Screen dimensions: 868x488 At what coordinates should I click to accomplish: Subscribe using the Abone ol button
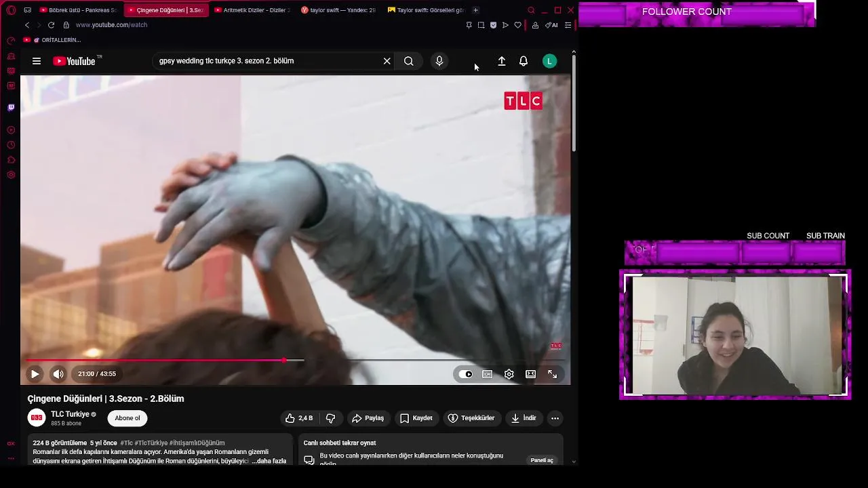127,418
